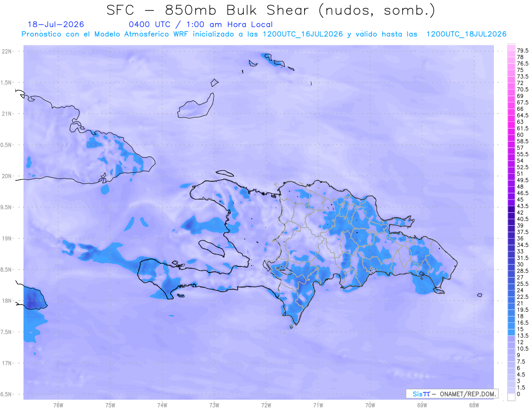Click the 68W longitude label

(474, 405)
